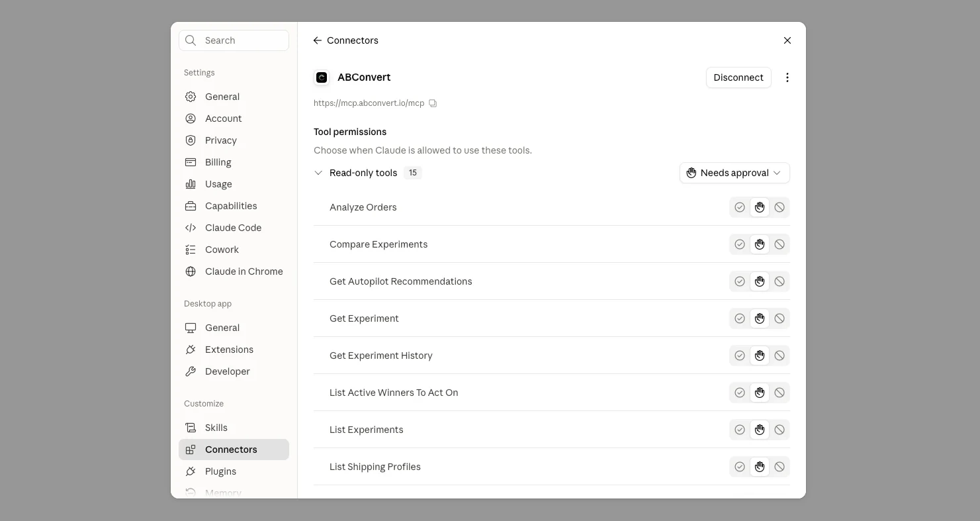
Task: Block the List Experiments tool
Action: point(780,430)
